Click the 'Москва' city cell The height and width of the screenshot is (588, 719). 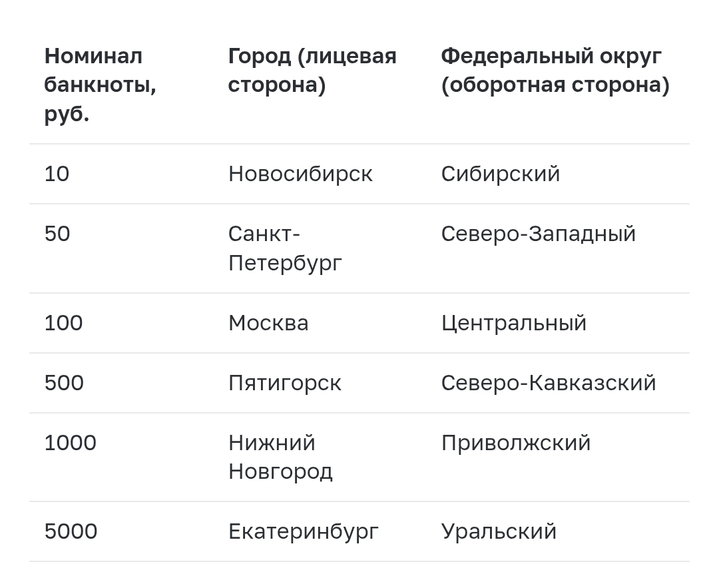pos(268,323)
